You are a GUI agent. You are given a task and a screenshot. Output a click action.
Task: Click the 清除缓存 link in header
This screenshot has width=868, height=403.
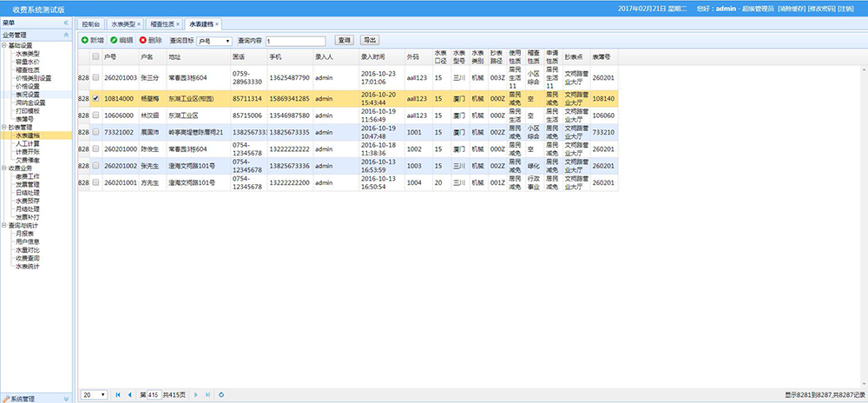click(x=791, y=9)
